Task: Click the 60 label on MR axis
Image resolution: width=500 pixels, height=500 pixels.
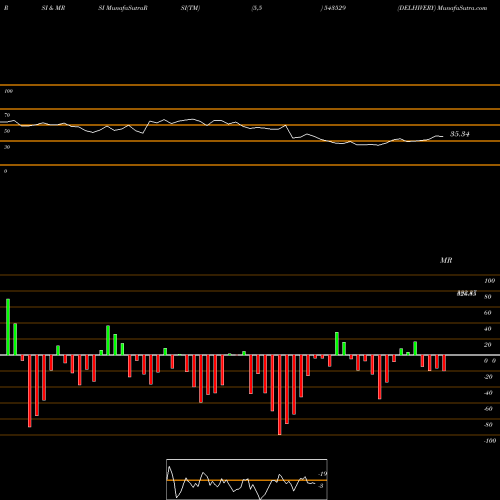Action: (488, 313)
